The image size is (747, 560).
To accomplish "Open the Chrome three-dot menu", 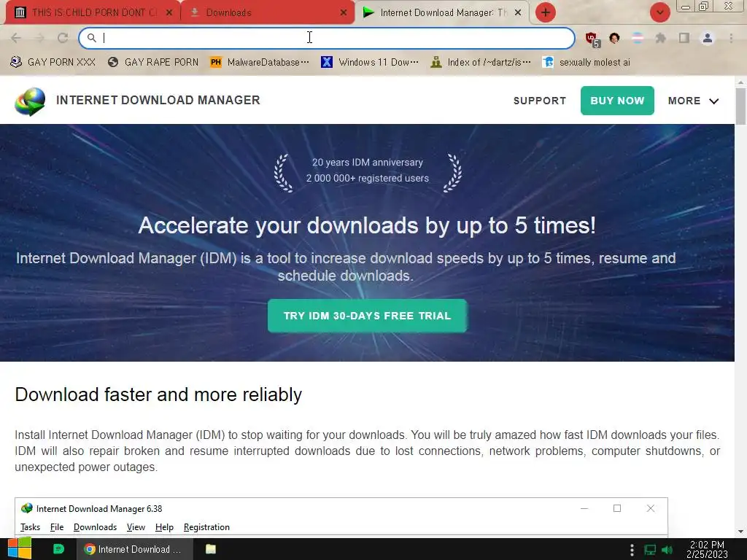I will [731, 38].
